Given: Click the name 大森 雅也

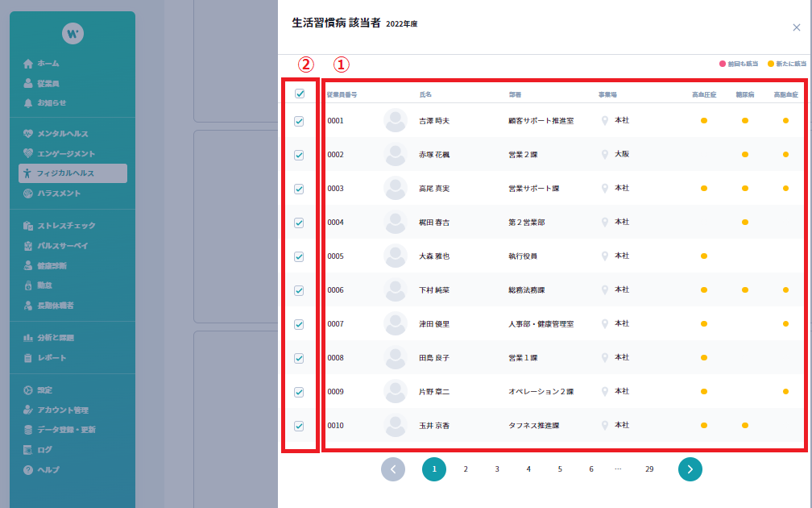Looking at the screenshot, I should coord(434,256).
